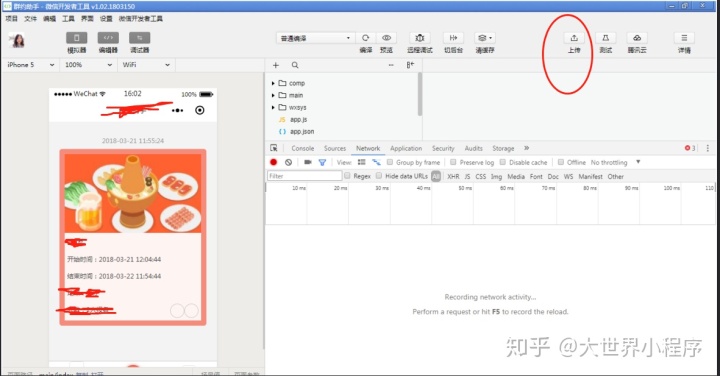Click the collapse file tree icon

point(410,65)
